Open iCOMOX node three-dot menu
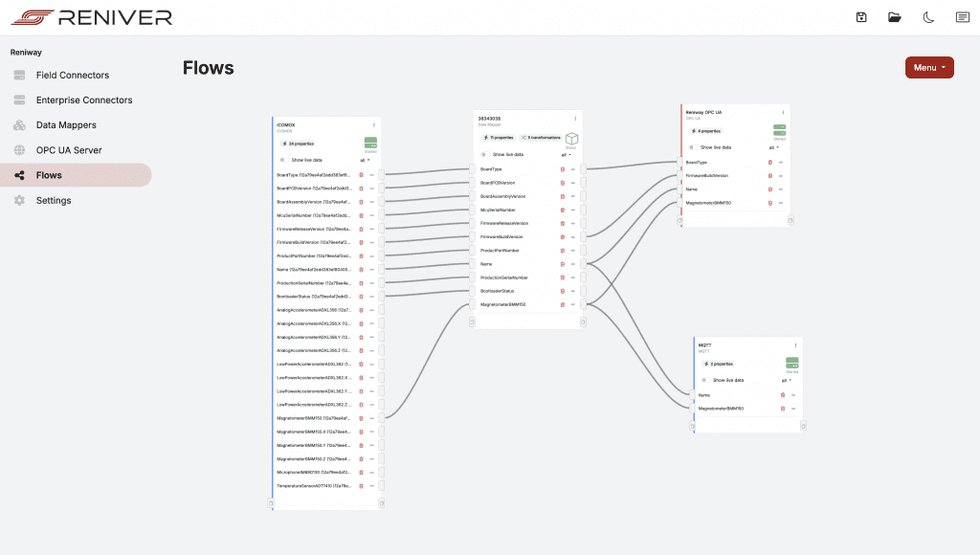This screenshot has width=980, height=555. pos(374,125)
